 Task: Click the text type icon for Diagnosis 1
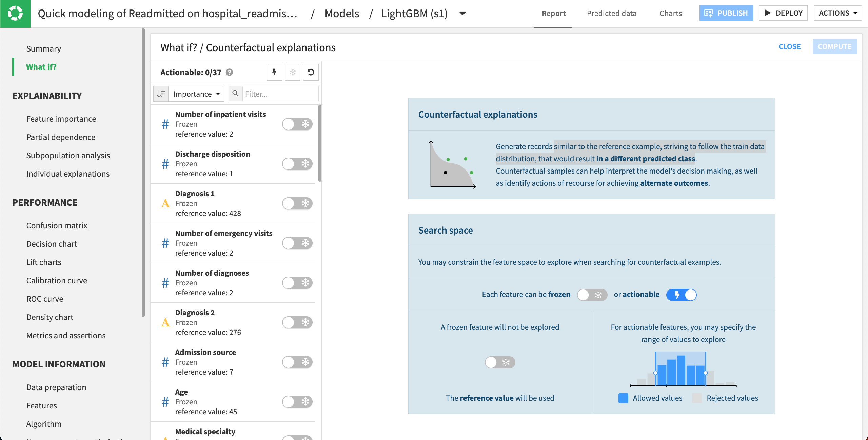pyautogui.click(x=165, y=203)
